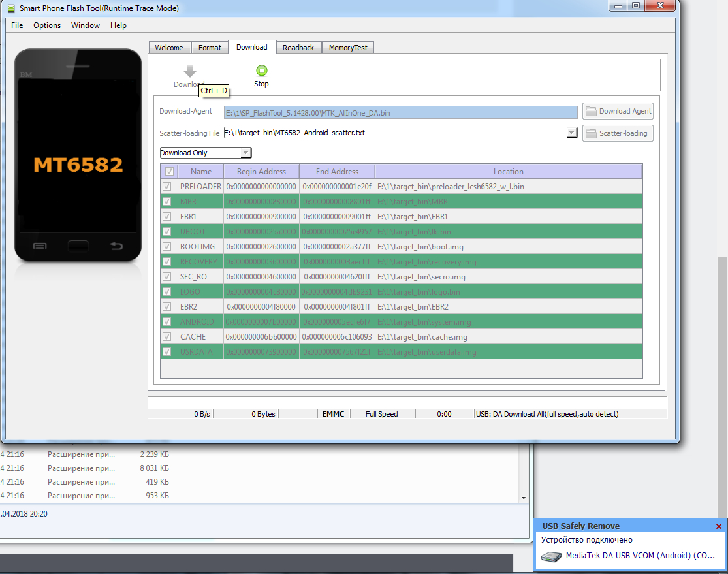Screen dimensions: 728x574
Task: Open the Options menu
Action: click(x=47, y=25)
